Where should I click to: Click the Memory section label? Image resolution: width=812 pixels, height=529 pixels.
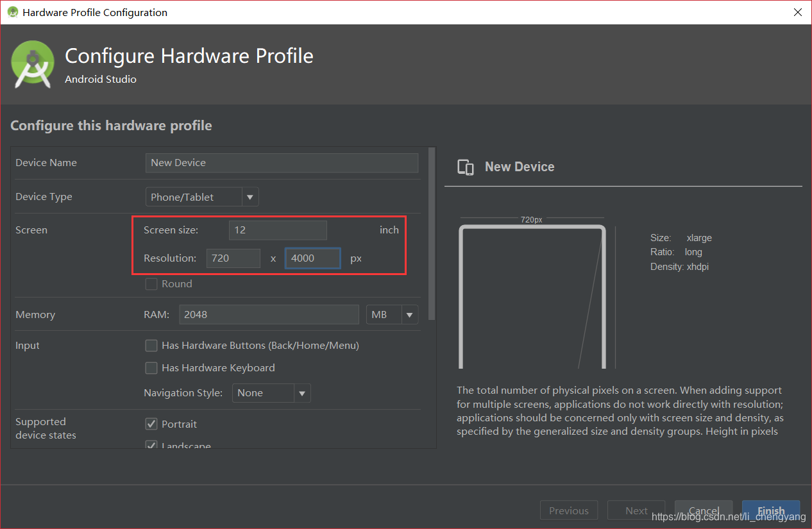(x=35, y=315)
